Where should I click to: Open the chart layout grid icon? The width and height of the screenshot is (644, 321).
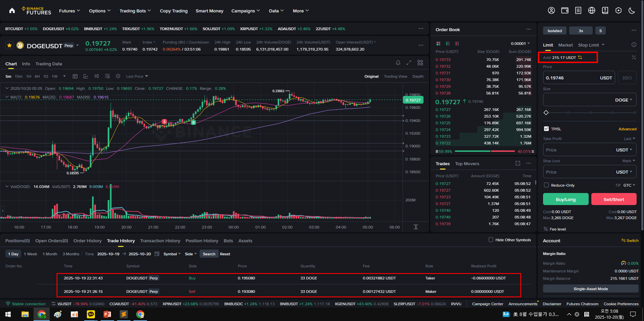tap(420, 63)
